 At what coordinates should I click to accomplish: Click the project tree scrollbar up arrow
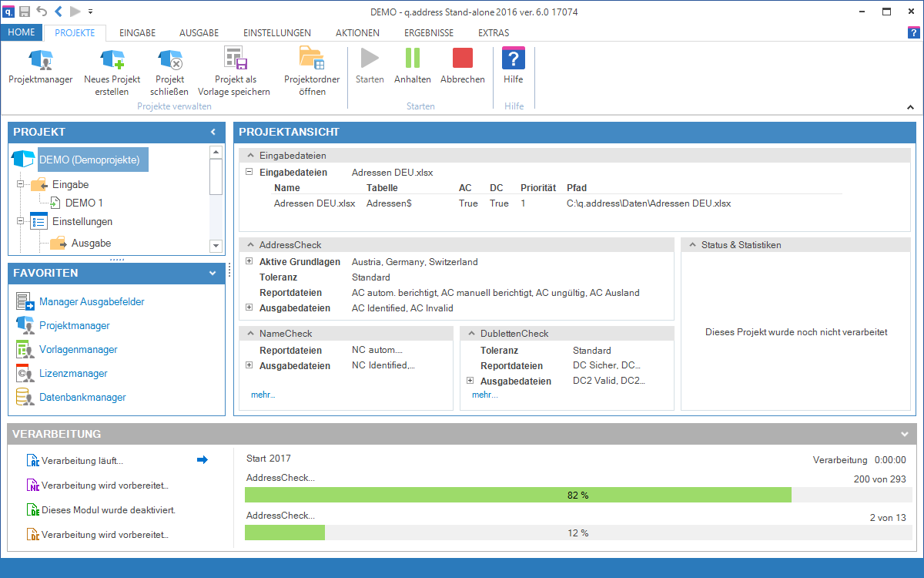pyautogui.click(x=216, y=152)
